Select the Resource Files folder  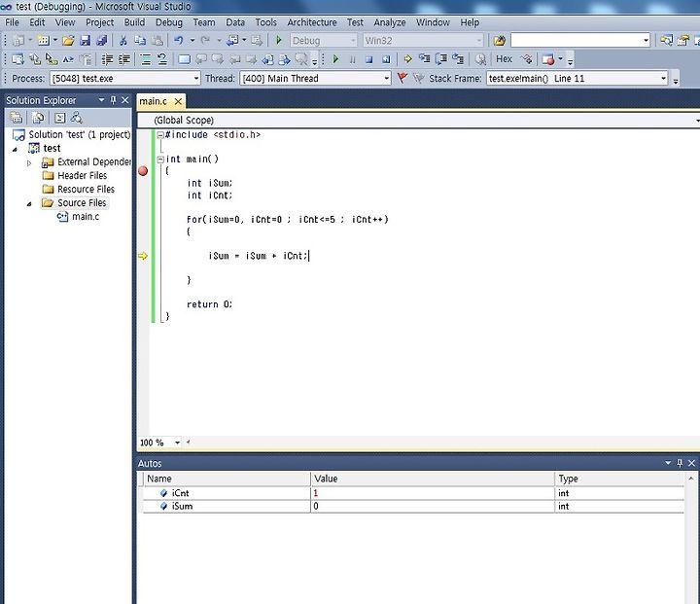(x=87, y=190)
